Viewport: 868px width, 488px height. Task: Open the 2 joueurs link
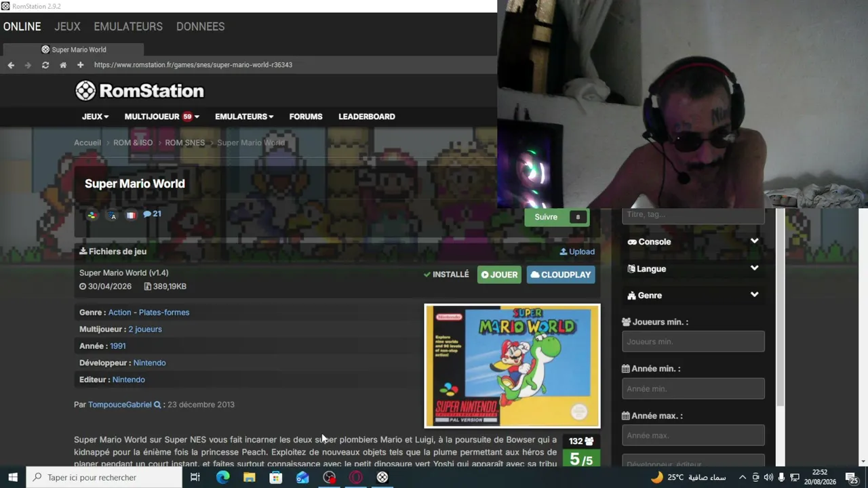(145, 329)
